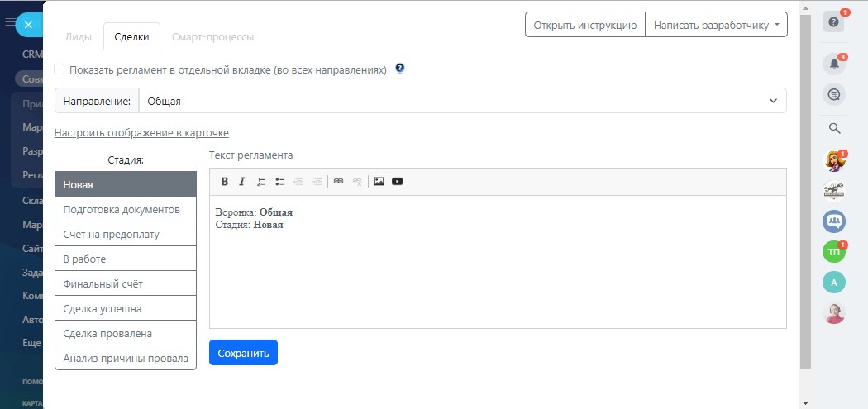Viewport: 868px width, 409px height.
Task: Switch to the Лиды tab
Action: pos(79,37)
